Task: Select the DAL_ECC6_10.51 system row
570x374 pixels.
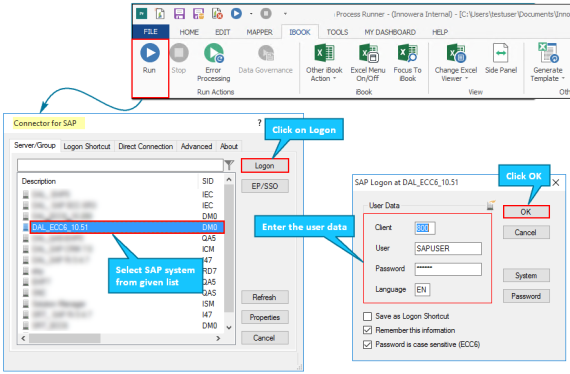Action: pyautogui.click(x=127, y=227)
